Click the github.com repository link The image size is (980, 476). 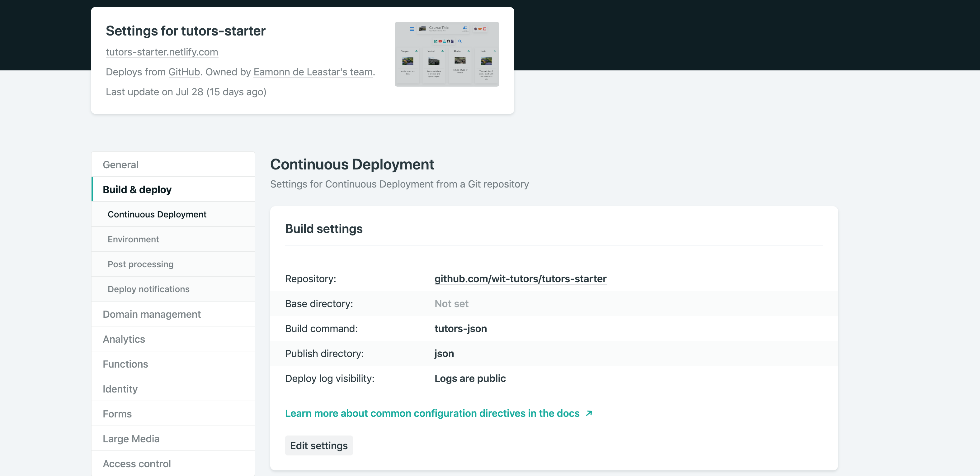pyautogui.click(x=521, y=278)
